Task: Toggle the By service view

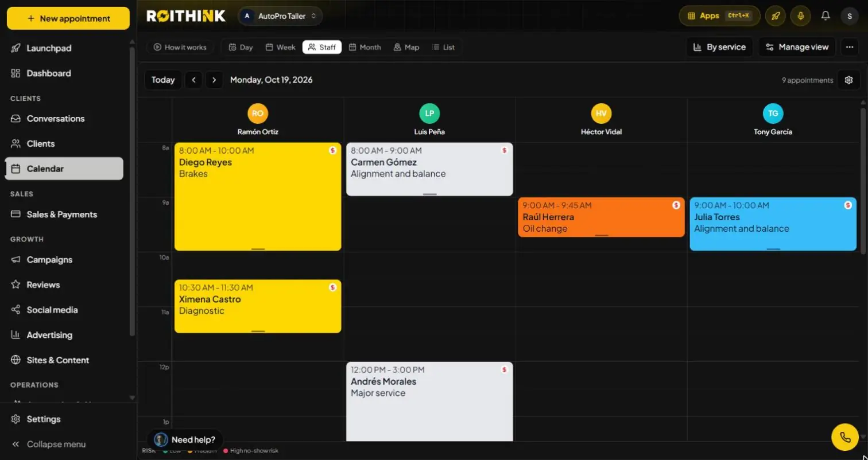Action: 720,47
